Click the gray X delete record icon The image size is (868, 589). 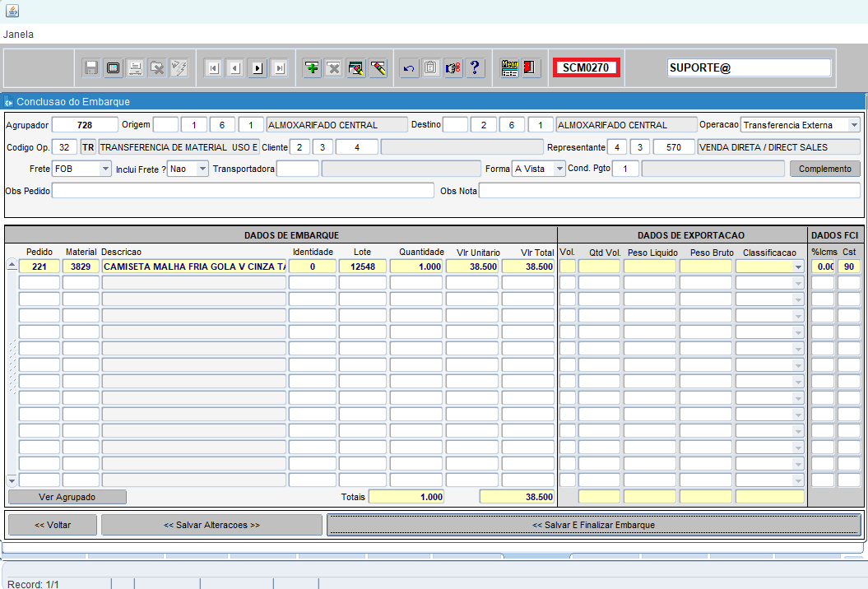pyautogui.click(x=334, y=68)
